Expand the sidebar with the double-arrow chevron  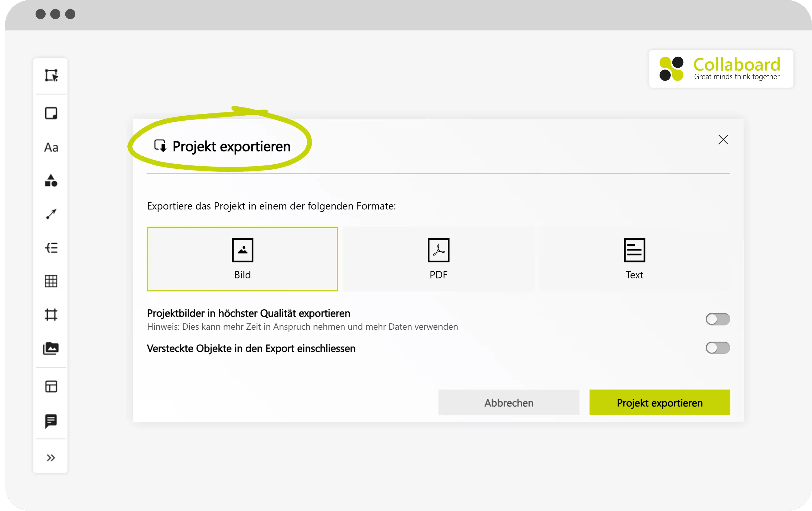[51, 457]
